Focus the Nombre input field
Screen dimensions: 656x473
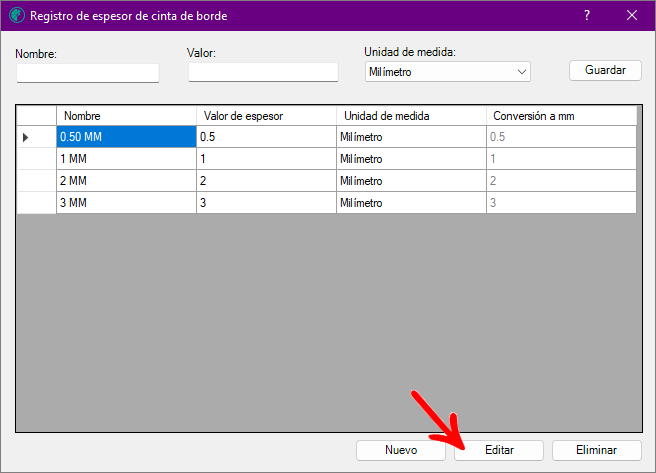coord(88,73)
